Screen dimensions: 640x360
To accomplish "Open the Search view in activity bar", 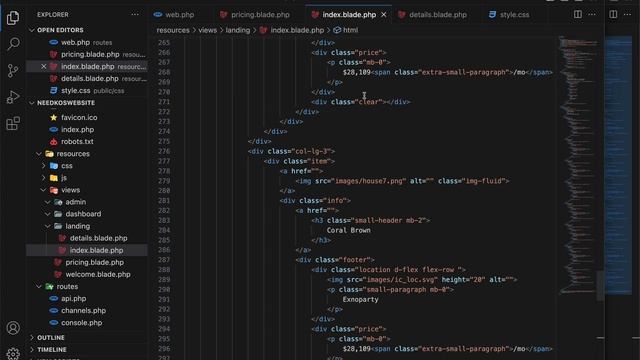I will 13,44.
